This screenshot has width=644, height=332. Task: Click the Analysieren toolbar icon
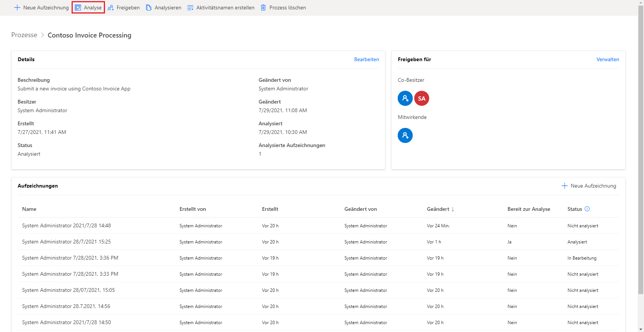(x=149, y=8)
